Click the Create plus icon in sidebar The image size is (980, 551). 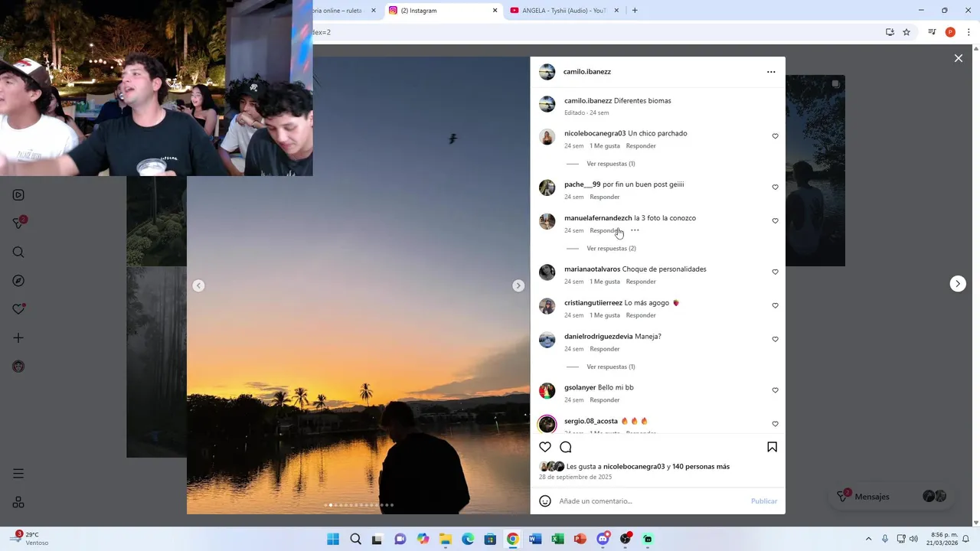18,337
